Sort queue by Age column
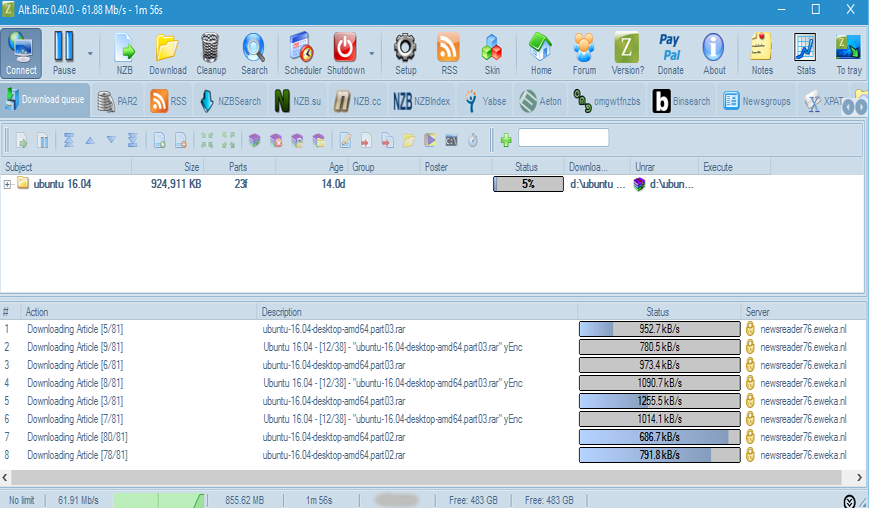Viewport: 869px width, 508px height. click(311, 167)
